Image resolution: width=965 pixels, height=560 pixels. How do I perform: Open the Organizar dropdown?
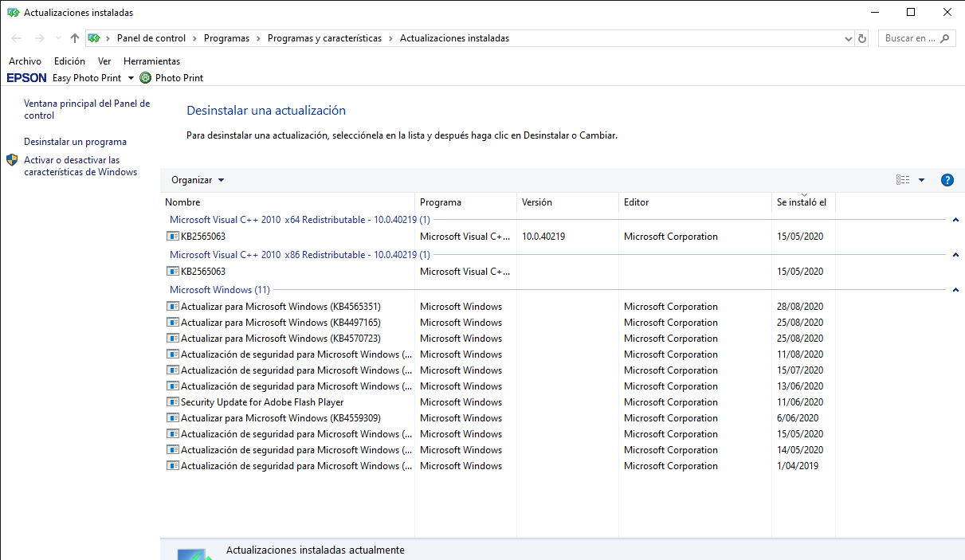[x=198, y=180]
